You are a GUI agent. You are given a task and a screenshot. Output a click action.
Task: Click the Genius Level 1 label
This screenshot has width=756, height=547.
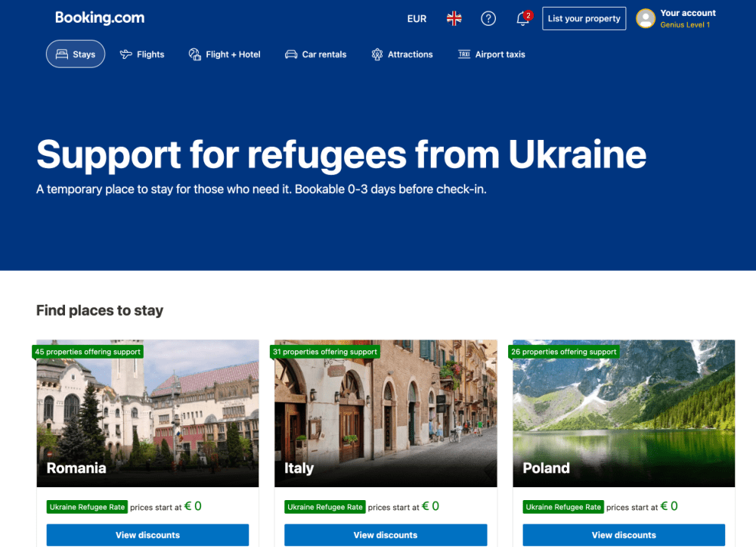(x=685, y=25)
